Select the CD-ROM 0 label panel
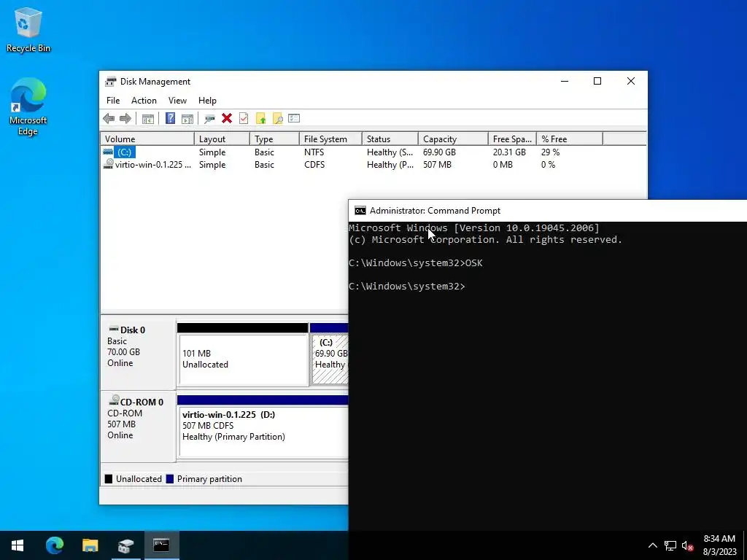The height and width of the screenshot is (560, 747). pos(138,426)
